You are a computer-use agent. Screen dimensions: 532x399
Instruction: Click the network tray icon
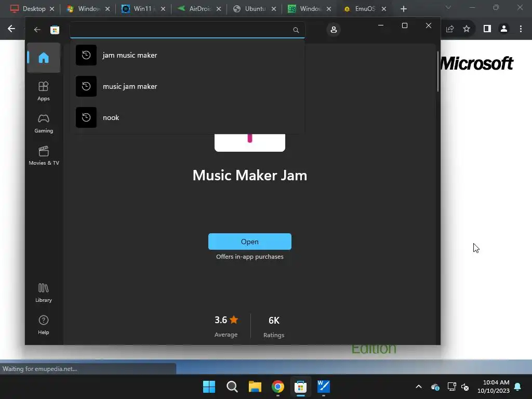click(451, 387)
